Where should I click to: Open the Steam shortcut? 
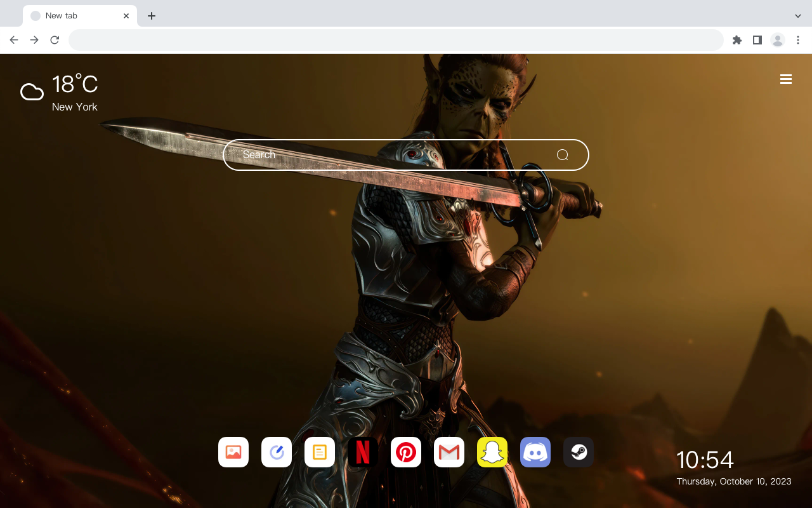pyautogui.click(x=579, y=452)
